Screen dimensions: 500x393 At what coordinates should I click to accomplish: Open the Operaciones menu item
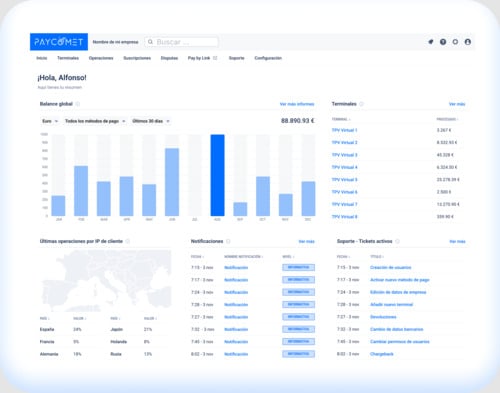pos(101,58)
